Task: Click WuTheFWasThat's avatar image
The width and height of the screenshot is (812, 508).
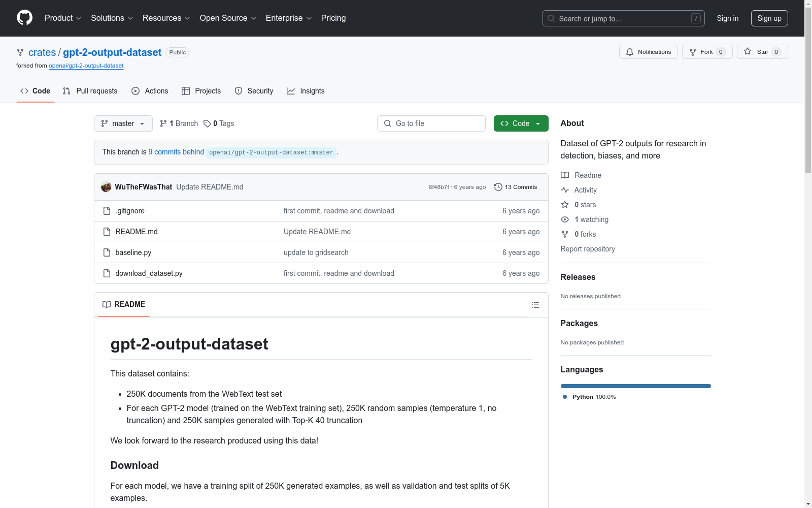Action: click(x=106, y=187)
